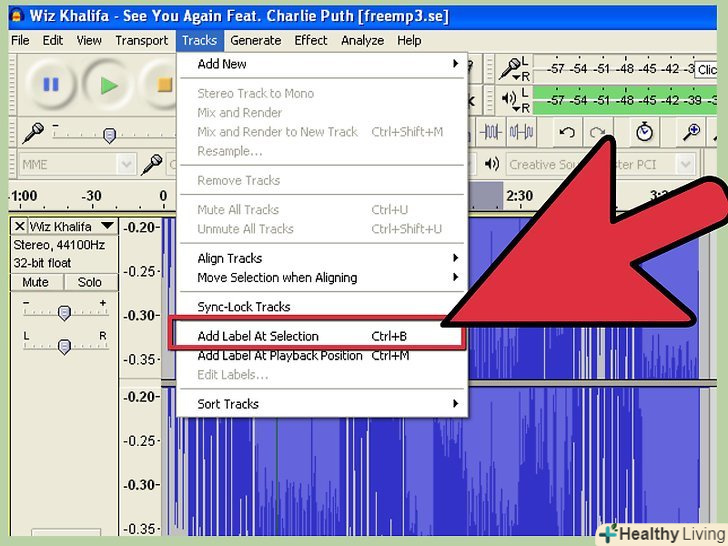The image size is (728, 546).
Task: Click the Zoom In magnifier icon
Action: tap(691, 132)
